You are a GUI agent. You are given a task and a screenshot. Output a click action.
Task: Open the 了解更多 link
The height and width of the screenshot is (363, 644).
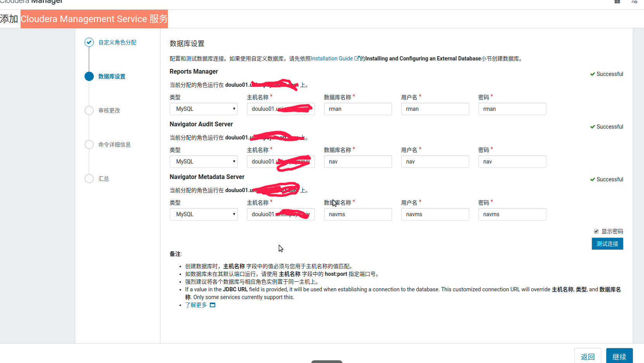(196, 305)
